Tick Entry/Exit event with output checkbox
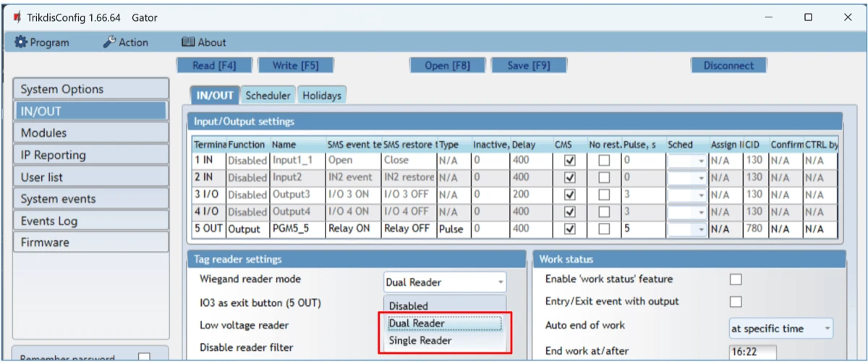 pyautogui.click(x=736, y=302)
